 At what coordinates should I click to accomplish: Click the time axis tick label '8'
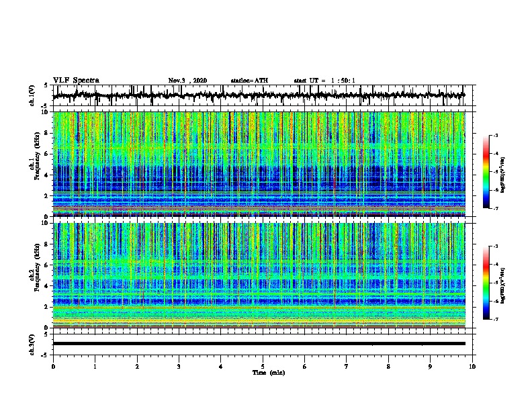tap(388, 367)
